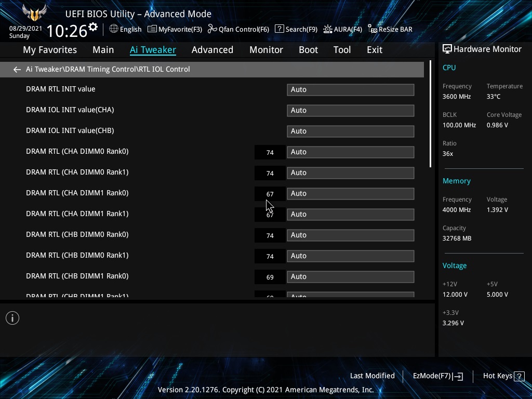This screenshot has height=399, width=532.
Task: Open Hot Keys help
Action: 503,376
